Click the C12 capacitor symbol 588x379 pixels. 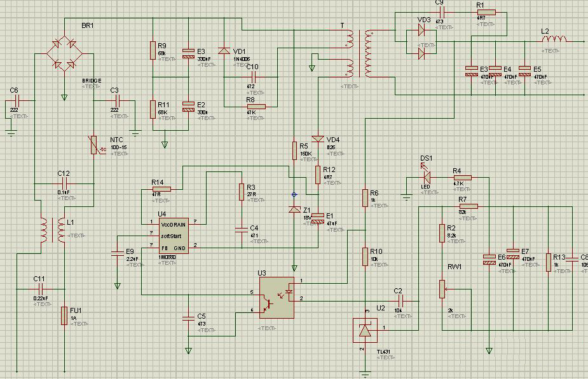tap(64, 183)
